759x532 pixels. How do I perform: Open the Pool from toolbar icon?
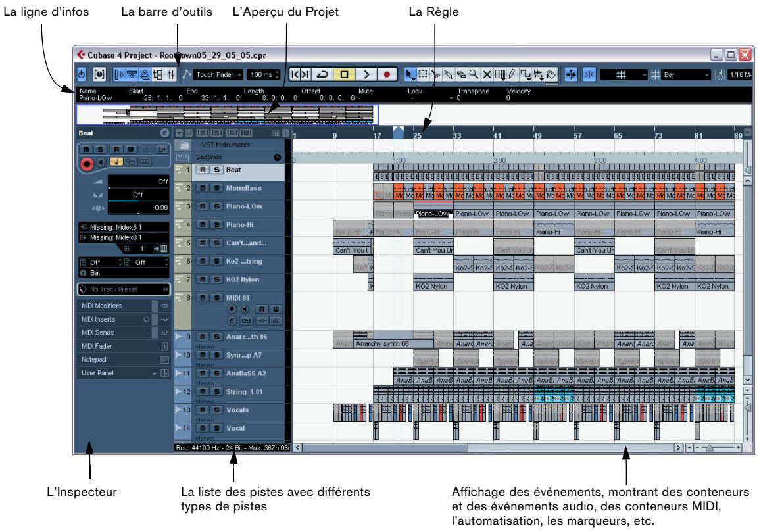(x=158, y=74)
